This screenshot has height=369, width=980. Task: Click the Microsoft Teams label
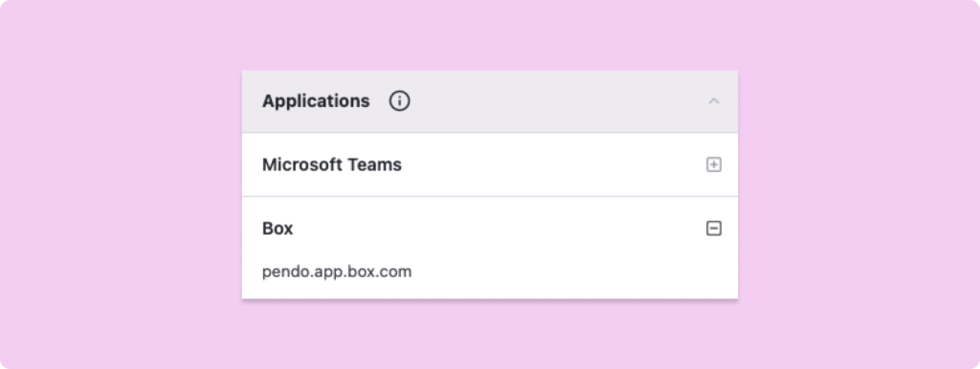332,164
